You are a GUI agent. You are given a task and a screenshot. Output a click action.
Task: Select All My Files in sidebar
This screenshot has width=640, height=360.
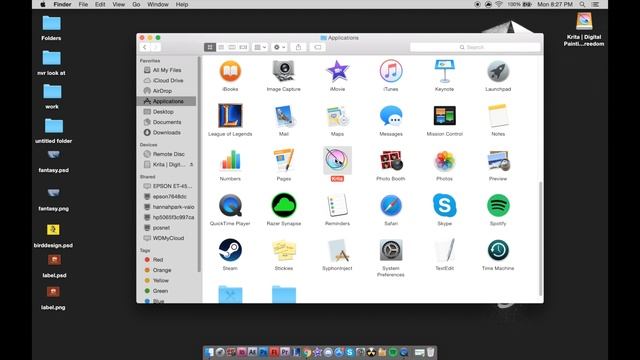pyautogui.click(x=167, y=70)
